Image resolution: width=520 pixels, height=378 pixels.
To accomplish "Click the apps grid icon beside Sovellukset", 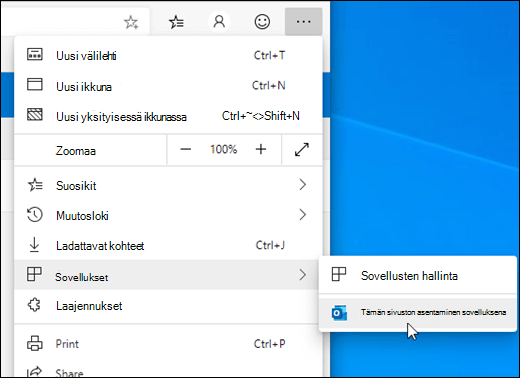I will tap(34, 274).
